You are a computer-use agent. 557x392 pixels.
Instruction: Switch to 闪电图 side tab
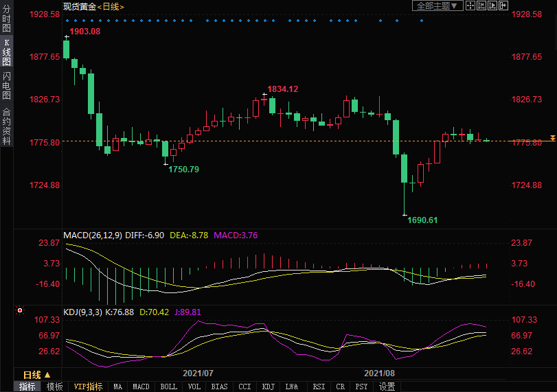(x=6, y=86)
